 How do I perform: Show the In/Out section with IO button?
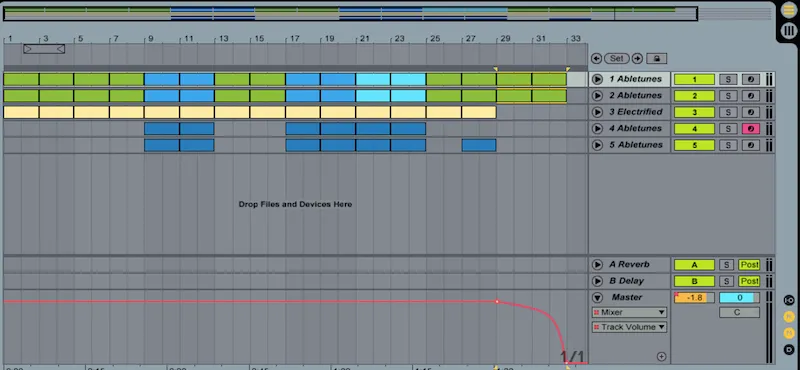pos(789,300)
